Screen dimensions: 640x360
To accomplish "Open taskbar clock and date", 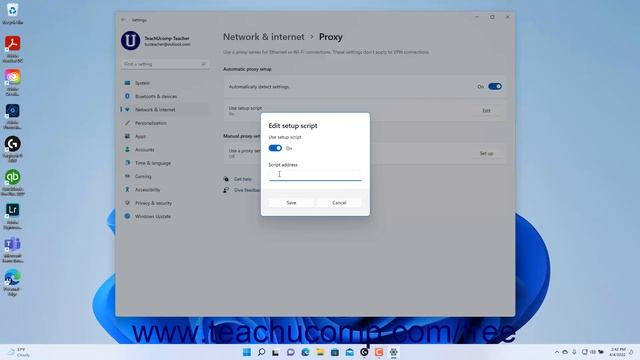I will 618,352.
